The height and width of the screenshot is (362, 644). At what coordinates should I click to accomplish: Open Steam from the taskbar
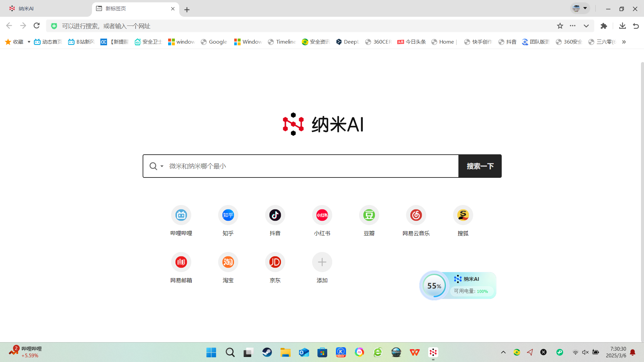[267, 352]
